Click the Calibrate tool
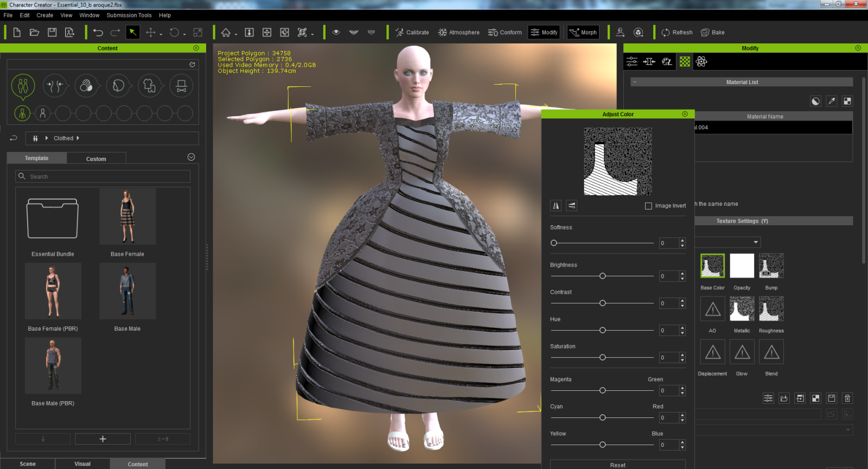This screenshot has width=868, height=469. pos(412,33)
